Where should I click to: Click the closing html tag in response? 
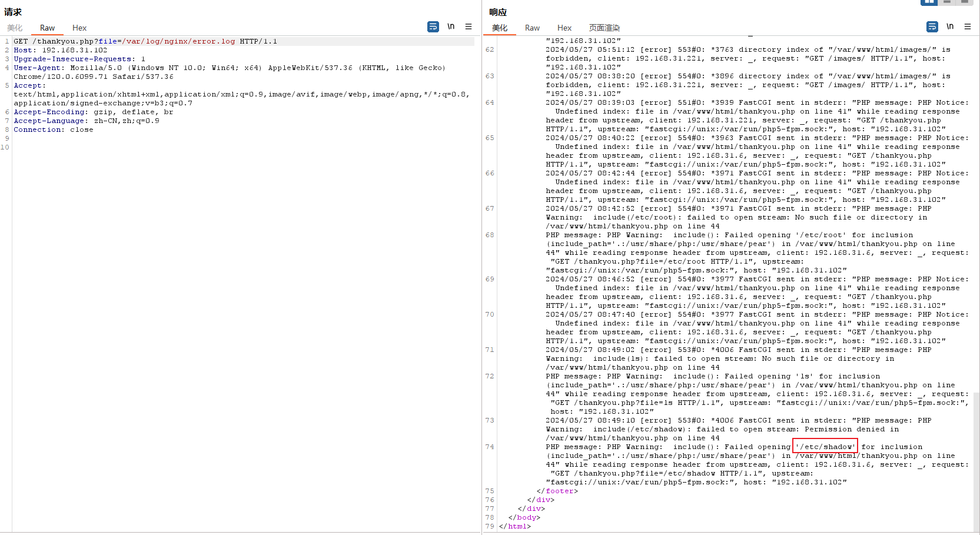click(515, 526)
